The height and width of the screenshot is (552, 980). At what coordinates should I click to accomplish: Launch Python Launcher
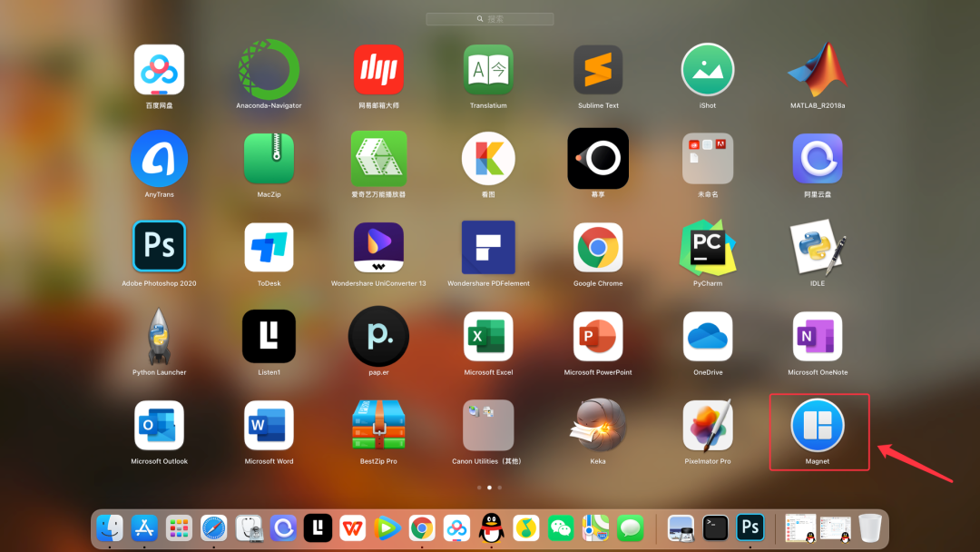point(159,336)
